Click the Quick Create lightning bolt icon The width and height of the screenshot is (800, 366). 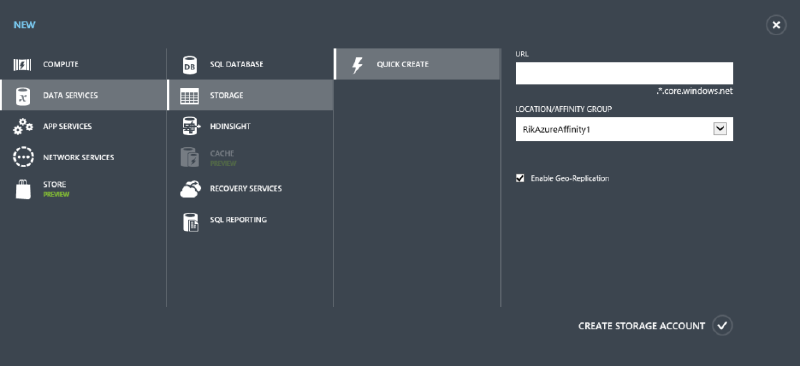pyautogui.click(x=358, y=65)
